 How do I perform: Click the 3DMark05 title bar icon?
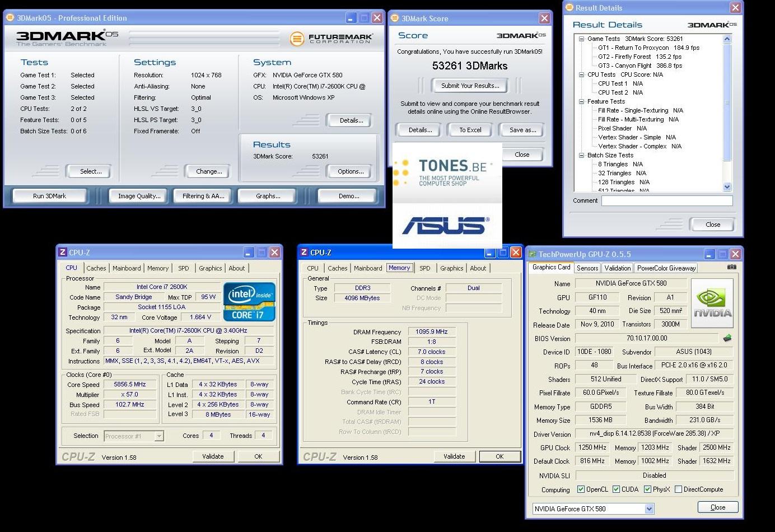10,18
